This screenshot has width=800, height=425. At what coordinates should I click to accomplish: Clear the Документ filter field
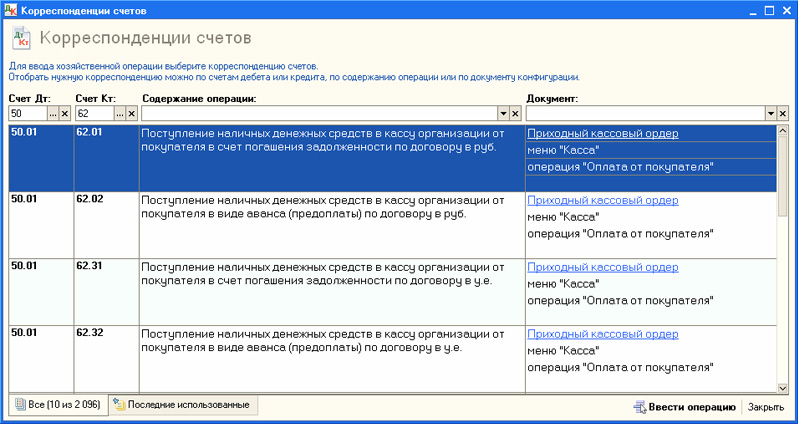click(783, 114)
